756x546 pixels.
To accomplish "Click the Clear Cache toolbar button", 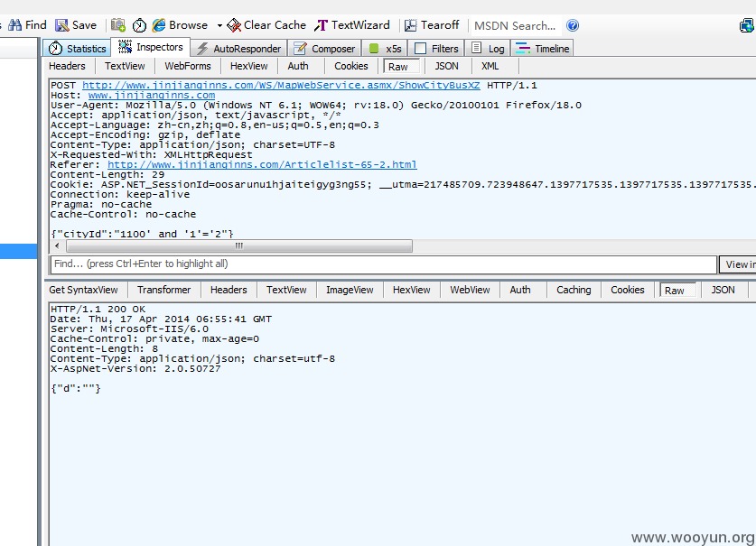I will pyautogui.click(x=266, y=25).
